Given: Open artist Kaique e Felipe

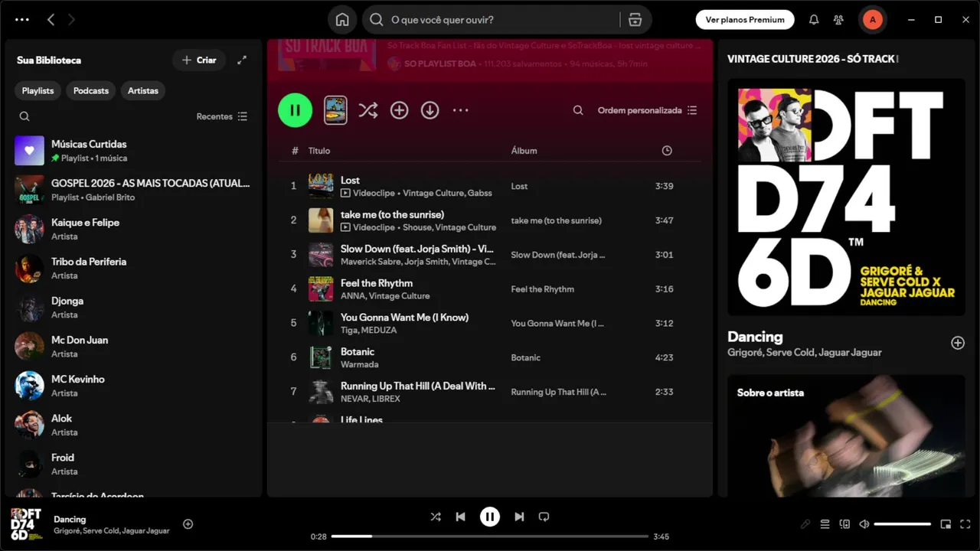Looking at the screenshot, I should 134,229.
